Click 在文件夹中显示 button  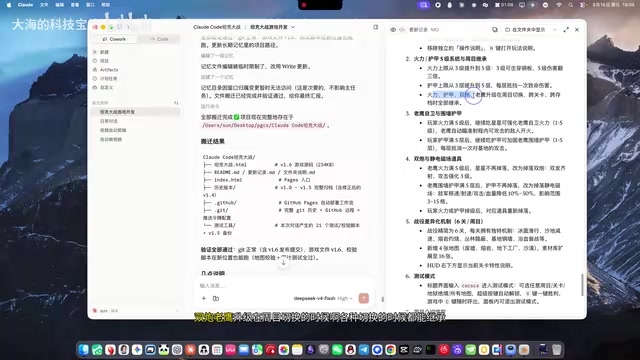pos(526,30)
